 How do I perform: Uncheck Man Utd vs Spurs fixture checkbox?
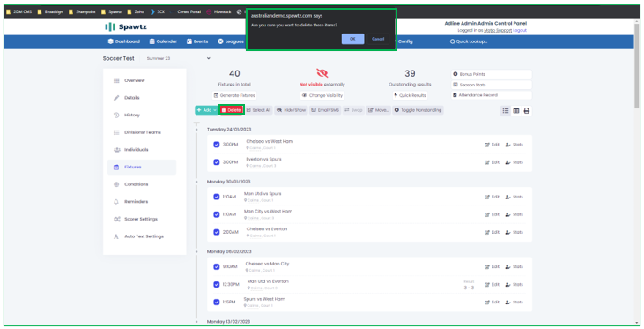click(217, 197)
